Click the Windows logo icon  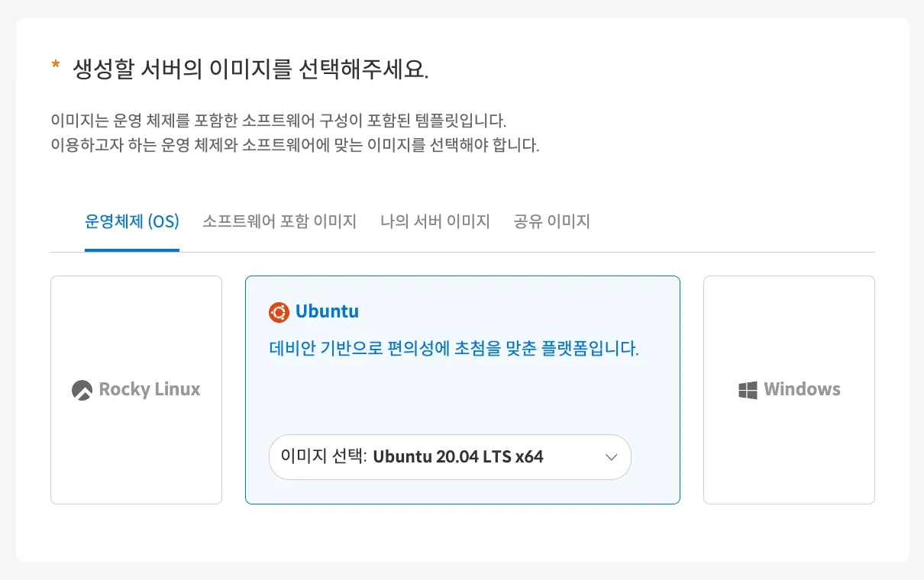[x=748, y=390]
